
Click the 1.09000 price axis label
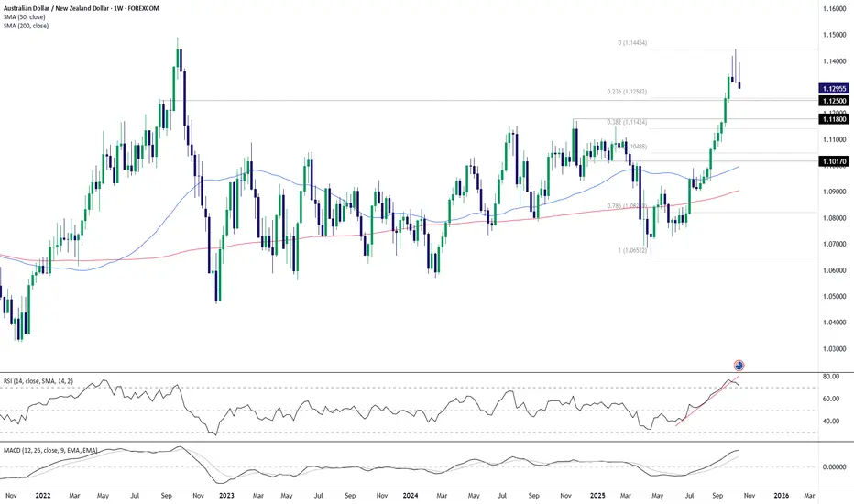click(x=835, y=192)
